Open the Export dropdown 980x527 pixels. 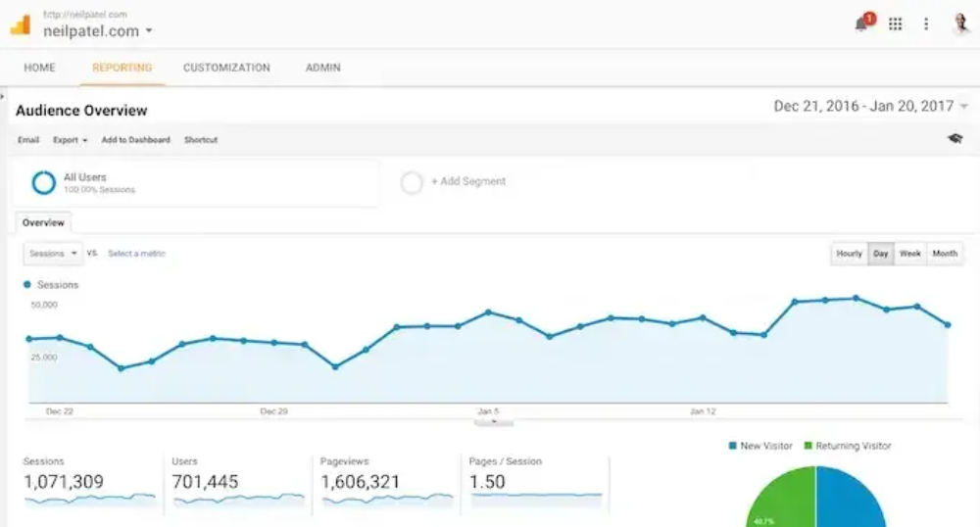(70, 140)
